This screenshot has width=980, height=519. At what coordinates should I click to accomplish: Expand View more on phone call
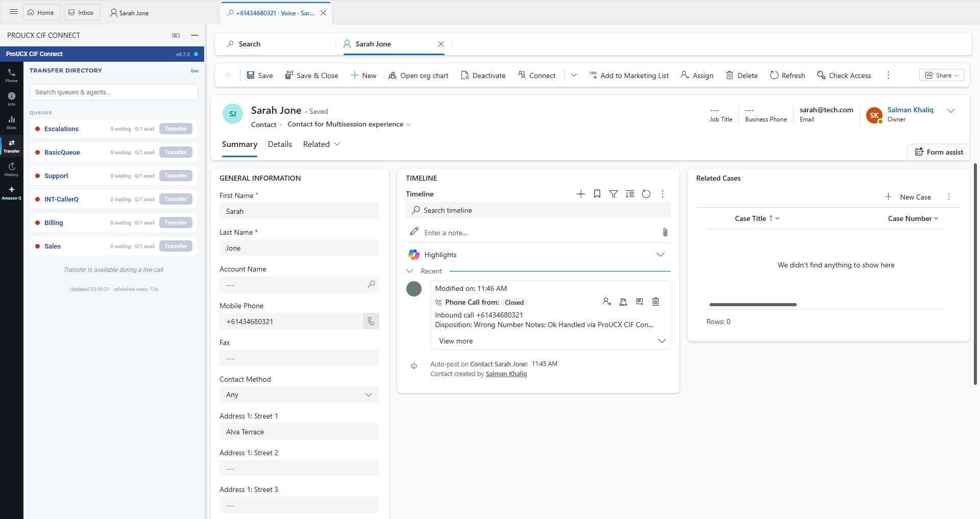[550, 341]
